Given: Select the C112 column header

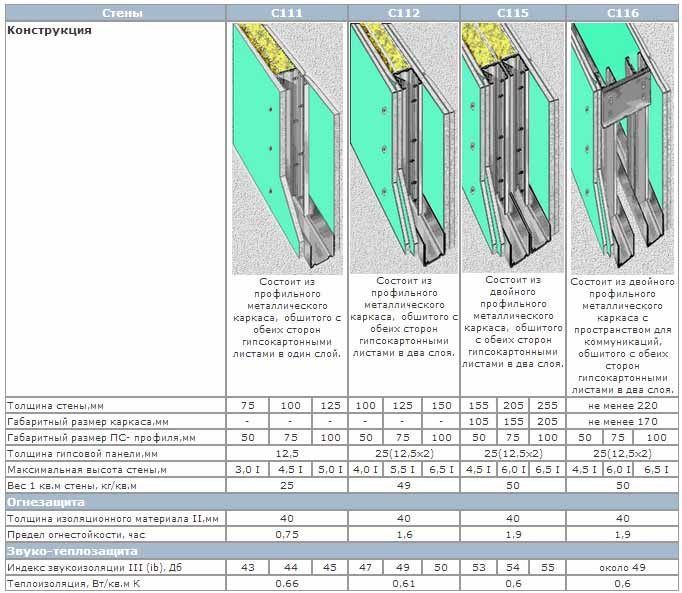Looking at the screenshot, I should 404,13.
